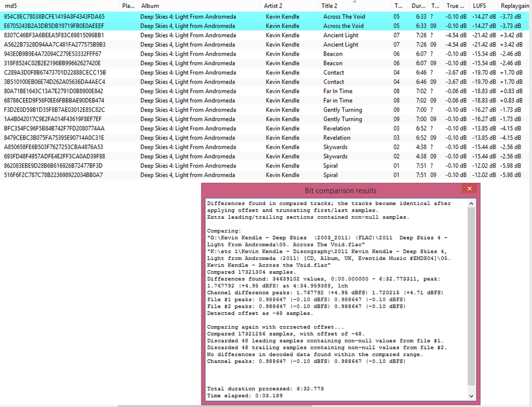Click 'No differences in decoded data found' line

[315, 355]
